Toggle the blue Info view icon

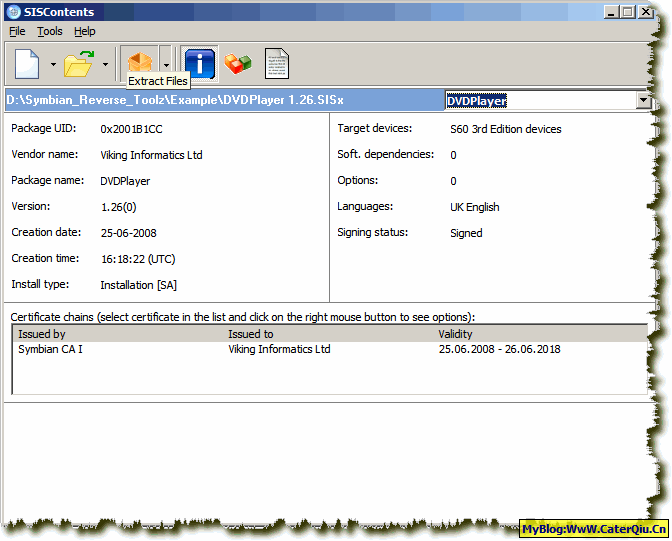[x=199, y=63]
